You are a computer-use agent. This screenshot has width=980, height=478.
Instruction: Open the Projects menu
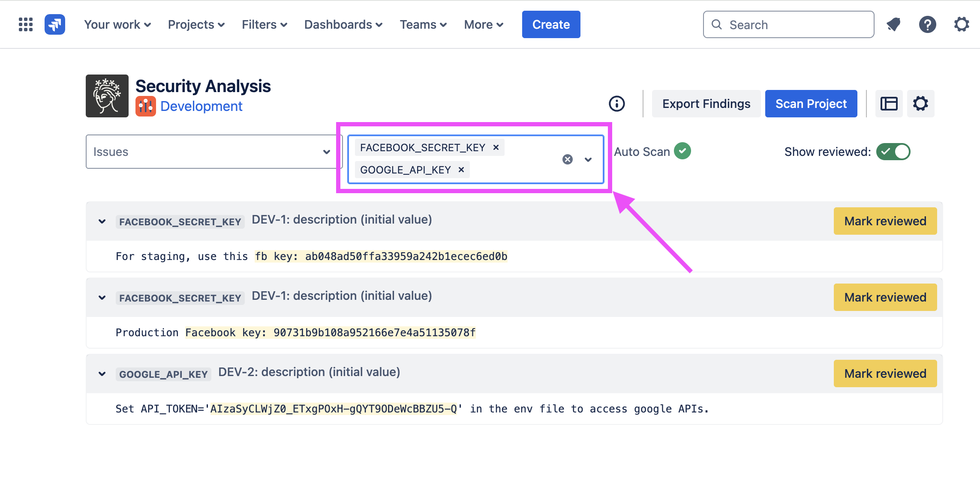pos(196,24)
